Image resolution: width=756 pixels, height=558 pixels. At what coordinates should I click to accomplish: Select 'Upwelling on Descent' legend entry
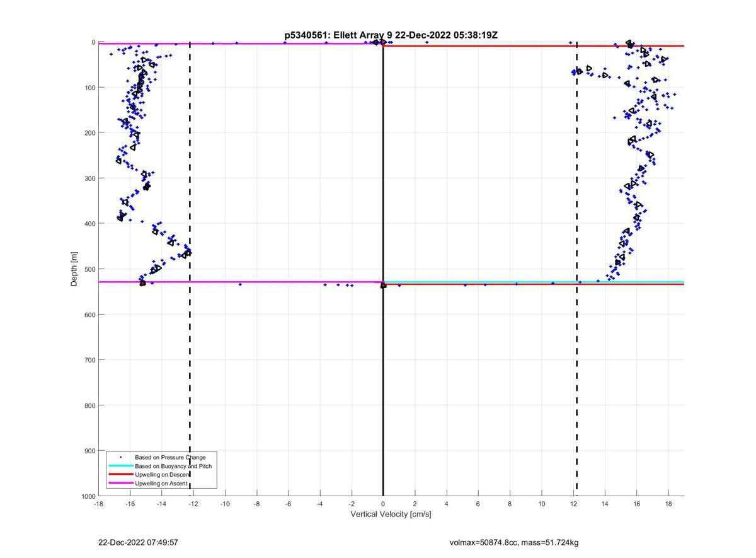point(163,475)
